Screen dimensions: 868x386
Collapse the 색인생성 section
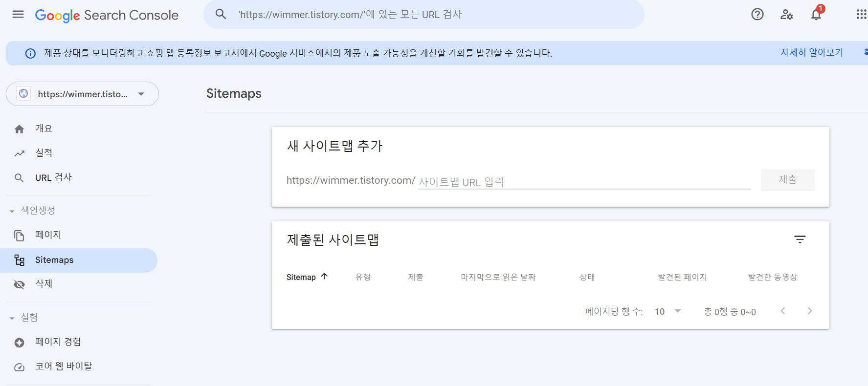point(32,210)
